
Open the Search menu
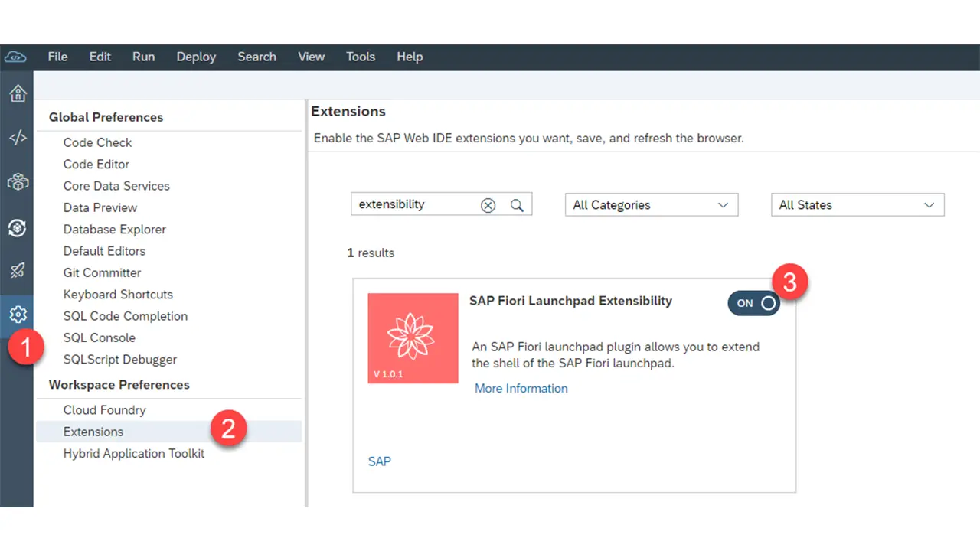[x=256, y=57]
